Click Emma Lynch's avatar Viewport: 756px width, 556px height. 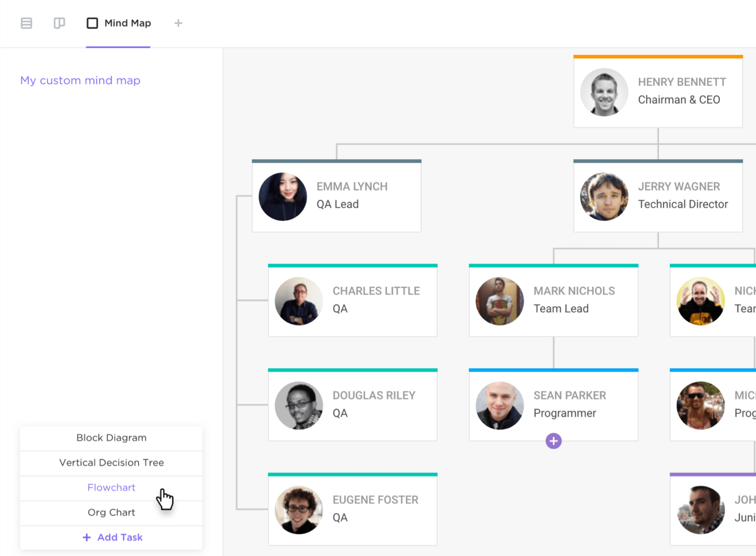coord(283,197)
